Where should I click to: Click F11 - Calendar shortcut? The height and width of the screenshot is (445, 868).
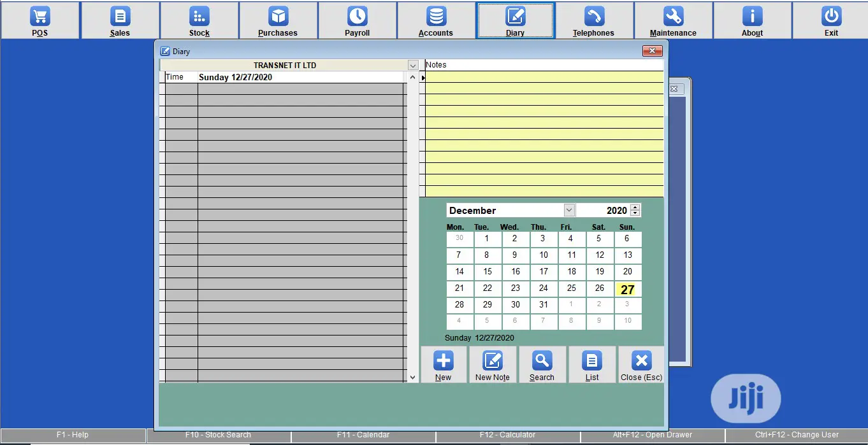363,435
